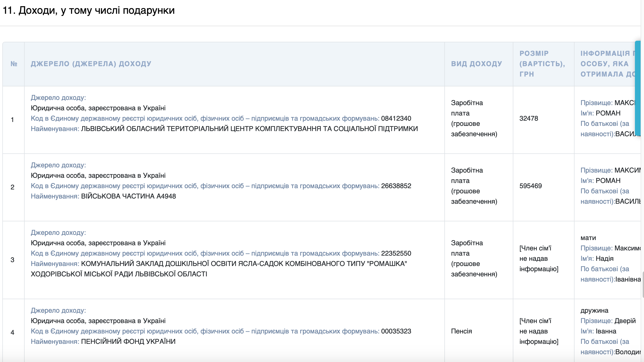Click the page vertical scrollbar thumb
Image resolution: width=644 pixels, height=362 pixels.
tap(643, 284)
